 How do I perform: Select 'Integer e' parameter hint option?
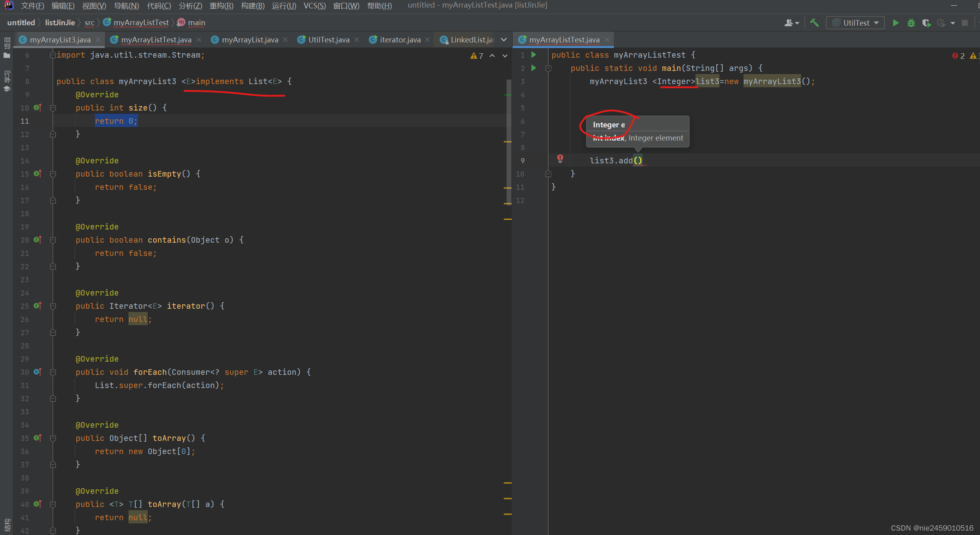pyautogui.click(x=637, y=125)
